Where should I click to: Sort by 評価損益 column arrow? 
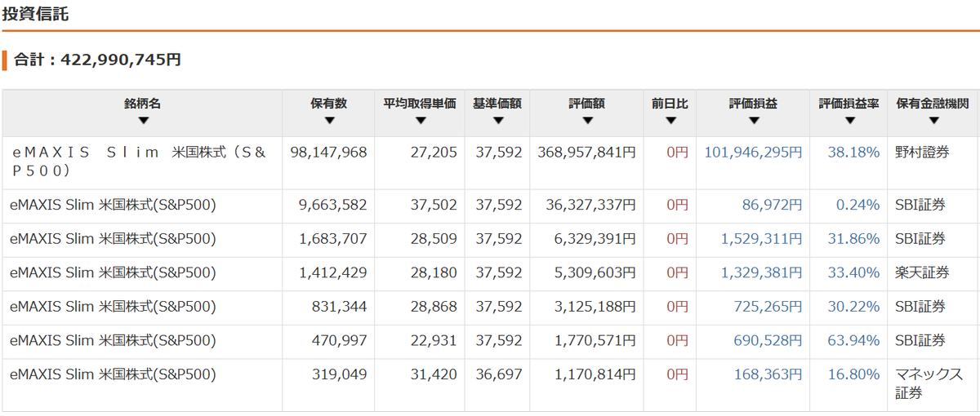753,121
